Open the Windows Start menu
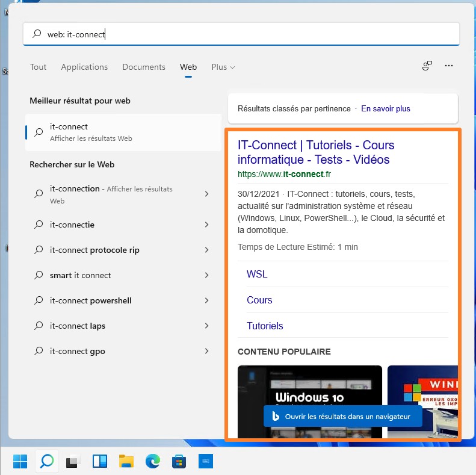Screen dimensions: 476x475 pyautogui.click(x=20, y=461)
